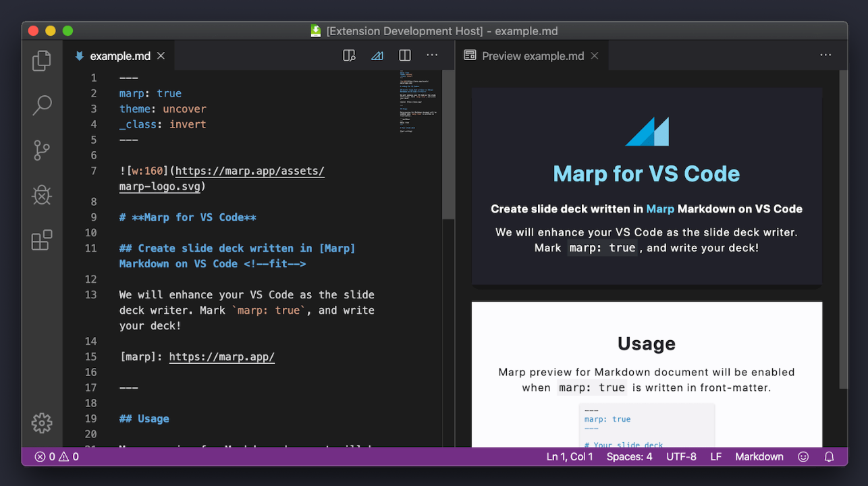The height and width of the screenshot is (486, 868).
Task: Open the editor's more actions menu
Action: 432,55
